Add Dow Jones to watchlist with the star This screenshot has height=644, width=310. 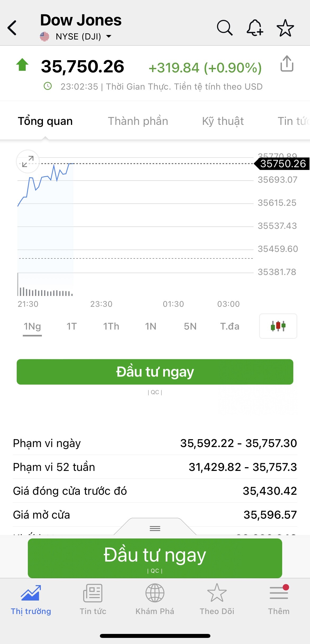tap(285, 28)
